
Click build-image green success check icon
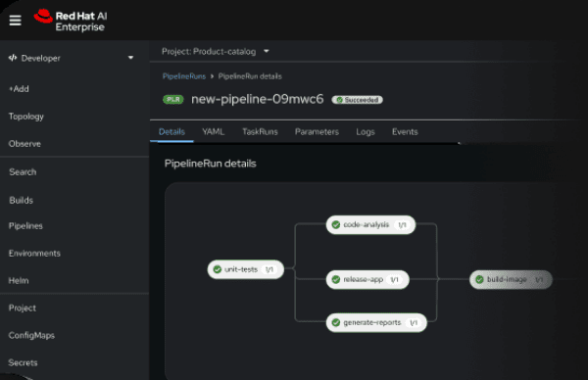pos(479,279)
